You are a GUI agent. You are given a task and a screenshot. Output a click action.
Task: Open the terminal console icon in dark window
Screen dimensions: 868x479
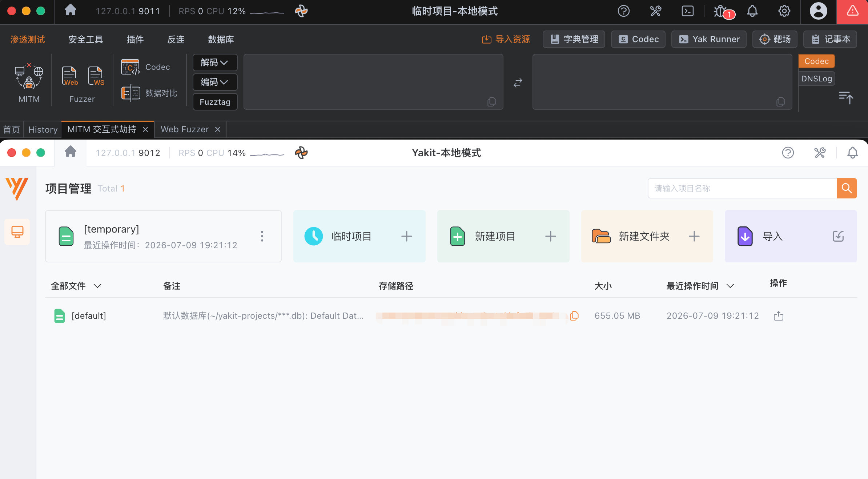(x=688, y=11)
